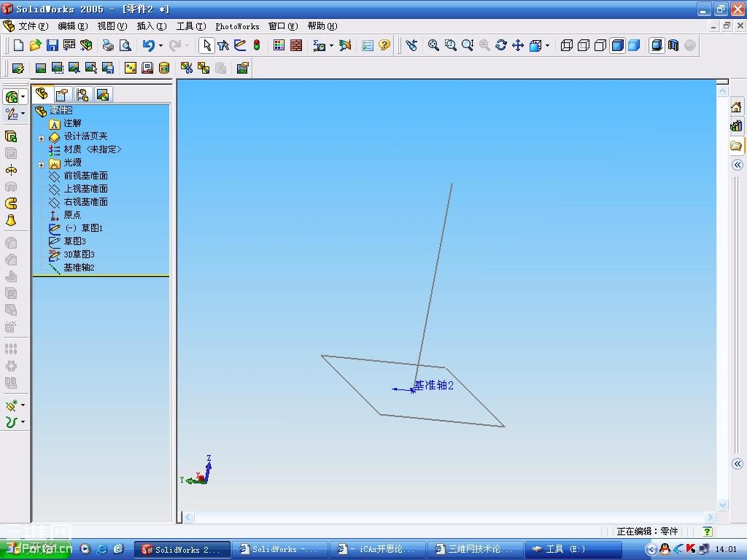This screenshot has height=560, width=747.
Task: Click Zoom to Area icon
Action: (451, 45)
